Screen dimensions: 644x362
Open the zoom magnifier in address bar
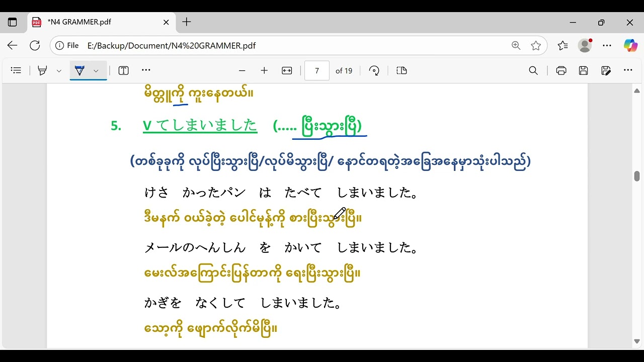point(516,45)
